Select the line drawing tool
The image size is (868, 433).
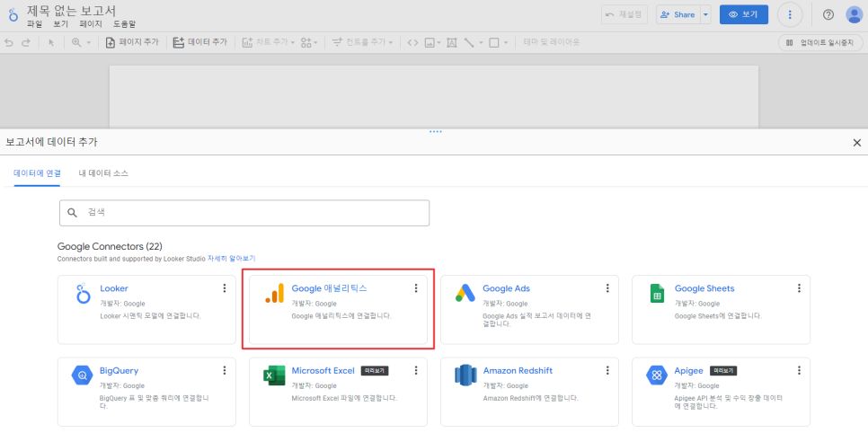tap(469, 42)
